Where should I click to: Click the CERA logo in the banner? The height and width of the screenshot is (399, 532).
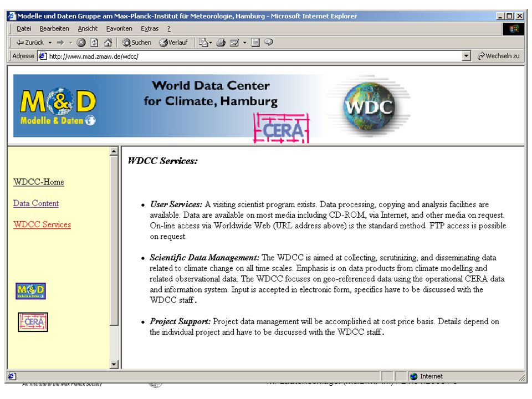tap(282, 128)
